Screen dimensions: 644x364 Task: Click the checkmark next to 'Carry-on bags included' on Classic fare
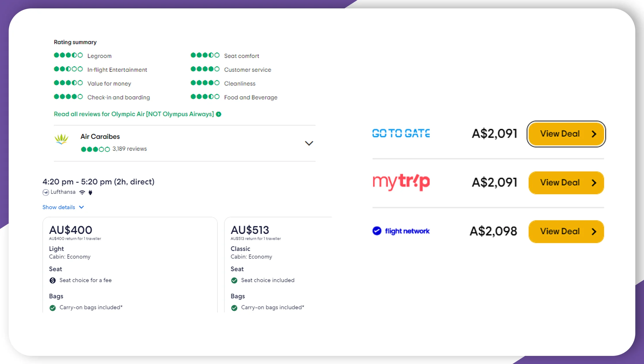tap(234, 308)
